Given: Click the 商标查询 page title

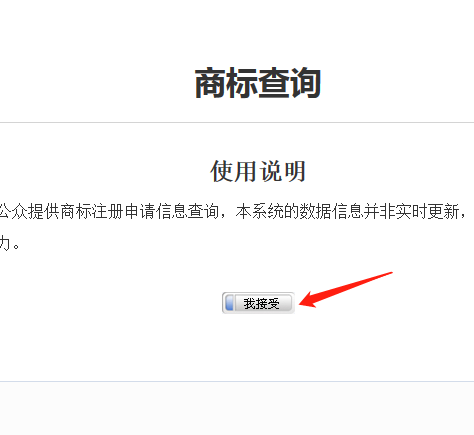Looking at the screenshot, I should [x=258, y=83].
